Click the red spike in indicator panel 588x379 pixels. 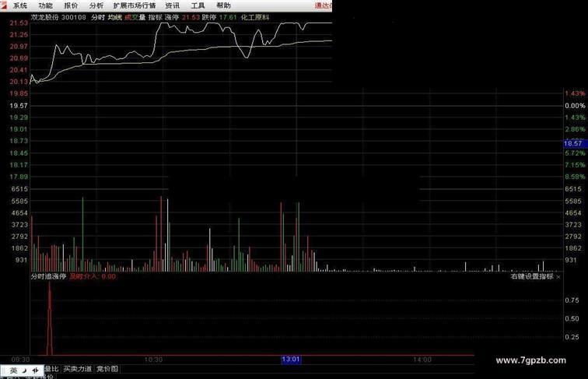pyautogui.click(x=50, y=318)
